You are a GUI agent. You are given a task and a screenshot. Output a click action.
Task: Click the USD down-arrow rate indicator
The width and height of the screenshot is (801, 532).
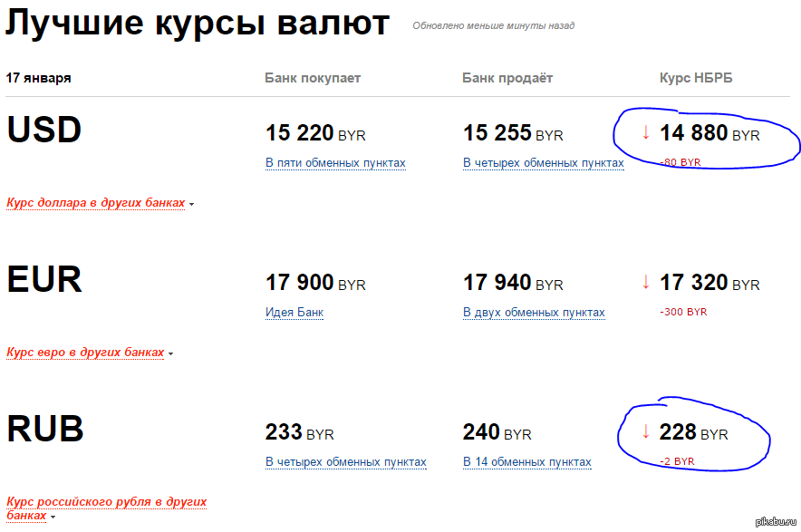[646, 132]
